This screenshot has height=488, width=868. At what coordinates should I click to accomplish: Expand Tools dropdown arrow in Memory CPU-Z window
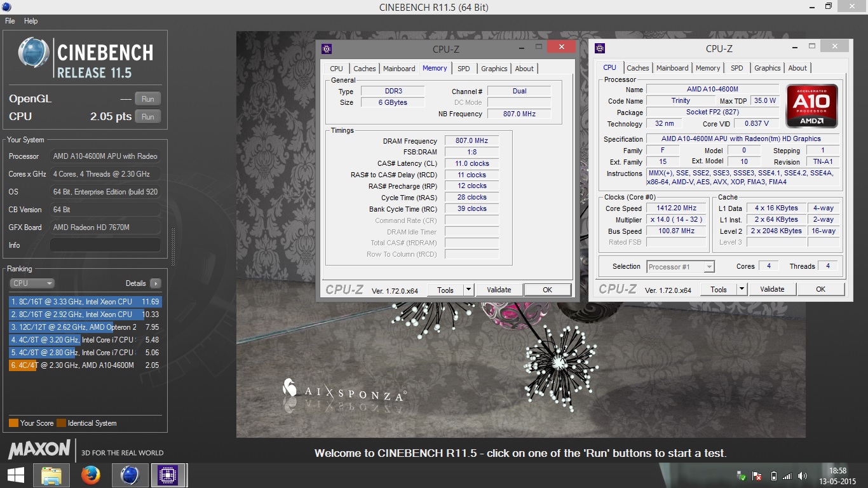click(x=468, y=290)
